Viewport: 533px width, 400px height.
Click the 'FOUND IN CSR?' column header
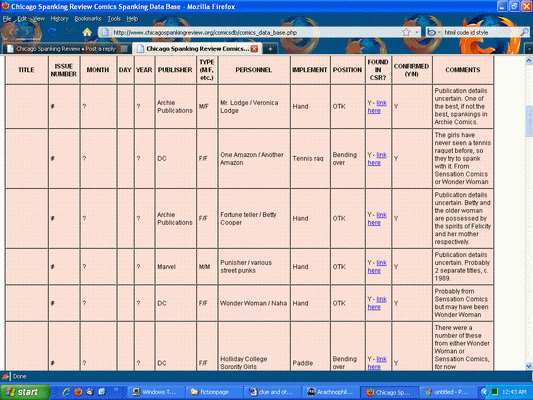point(378,70)
